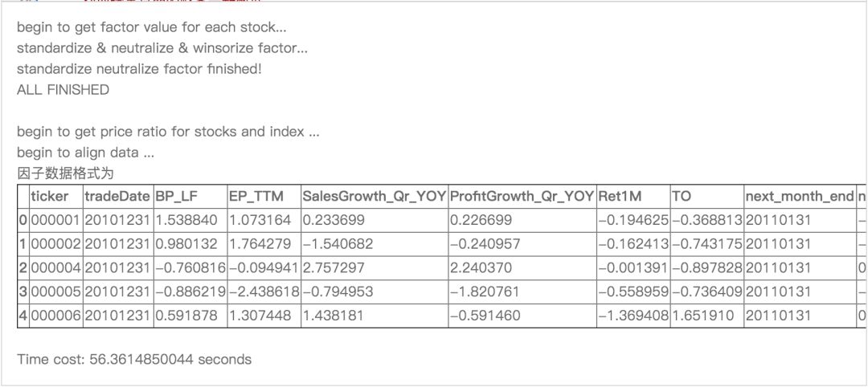Click ProfitGrowth value -1.820761
Viewport: 868px width, 387px height.
tap(487, 291)
